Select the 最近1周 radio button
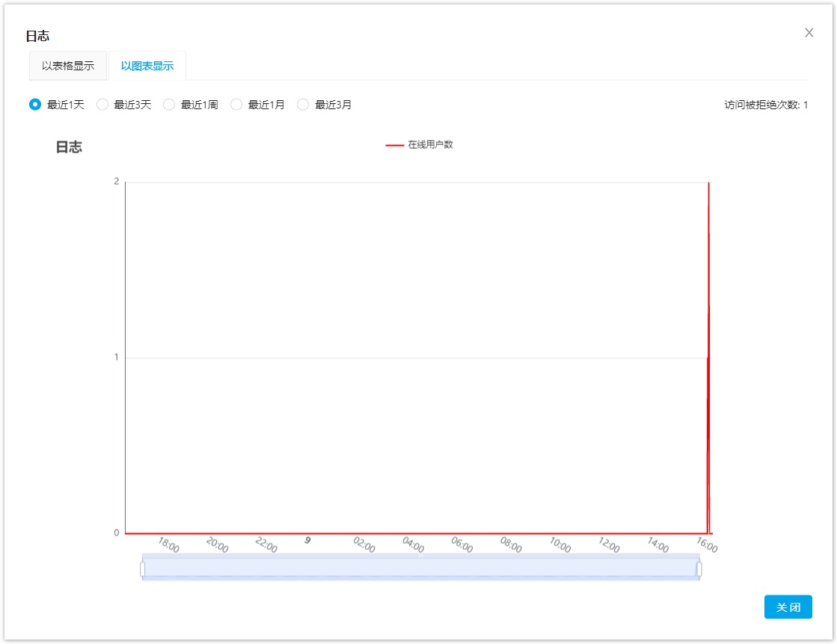837x644 pixels. coord(169,105)
